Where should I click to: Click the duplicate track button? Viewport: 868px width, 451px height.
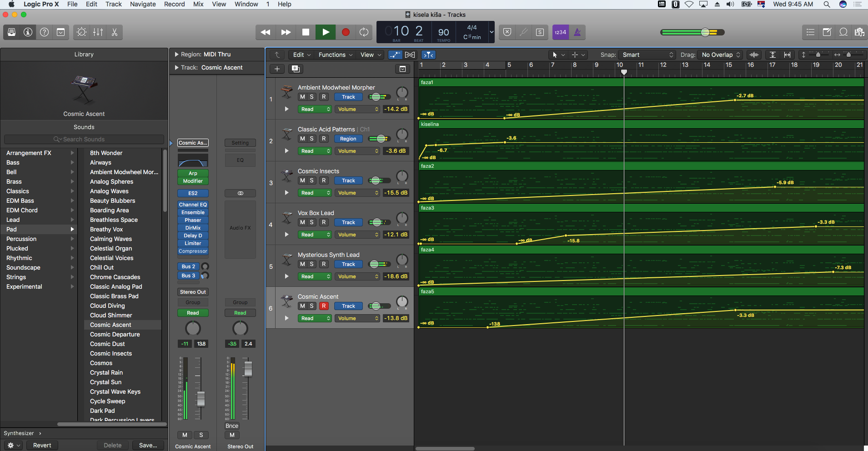coord(296,69)
